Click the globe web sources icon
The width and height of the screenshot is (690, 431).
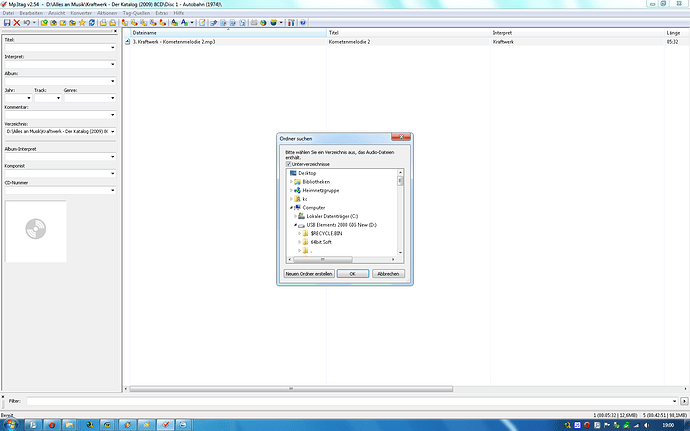click(x=263, y=22)
